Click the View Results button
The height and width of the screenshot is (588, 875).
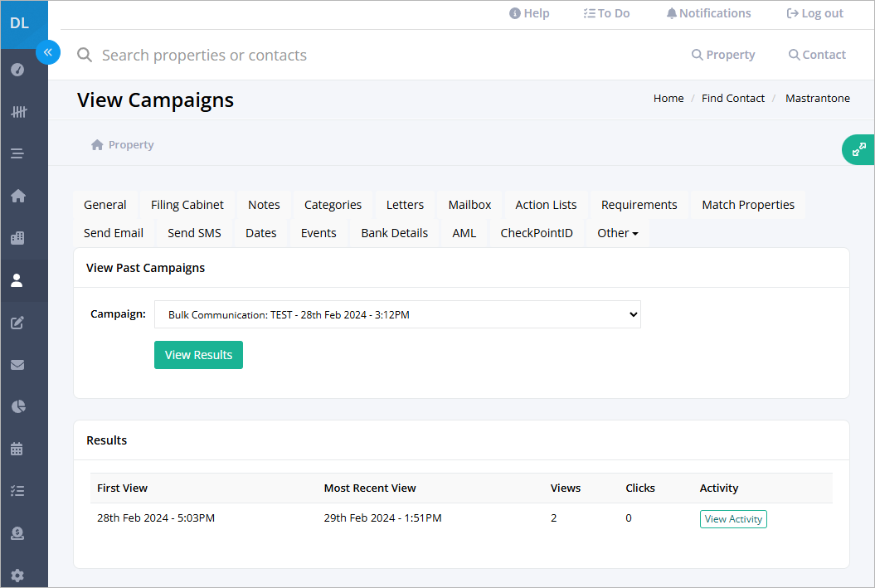point(199,355)
